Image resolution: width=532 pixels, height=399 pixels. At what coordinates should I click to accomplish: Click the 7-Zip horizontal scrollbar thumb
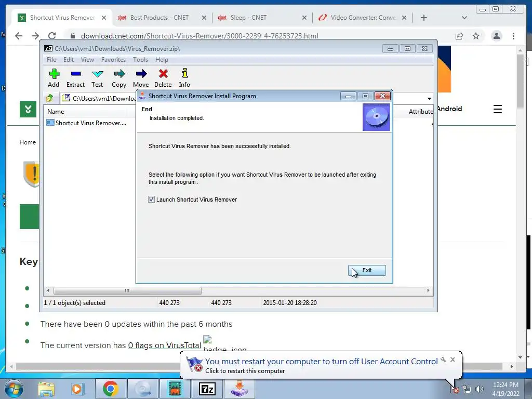click(x=127, y=290)
